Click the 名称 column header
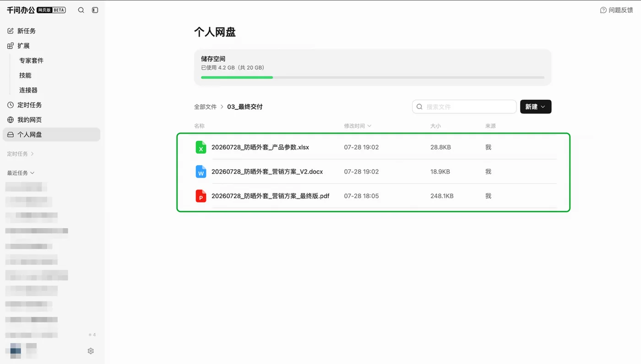The height and width of the screenshot is (364, 641). [x=199, y=126]
